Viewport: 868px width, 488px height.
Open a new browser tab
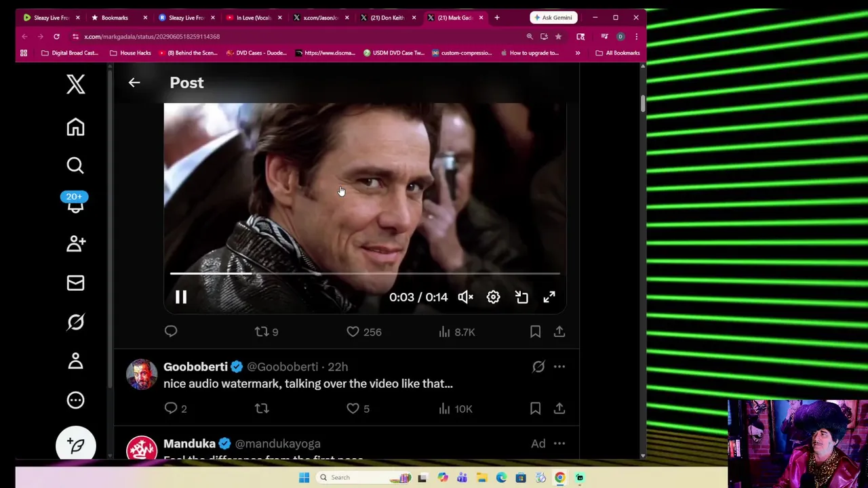point(496,18)
